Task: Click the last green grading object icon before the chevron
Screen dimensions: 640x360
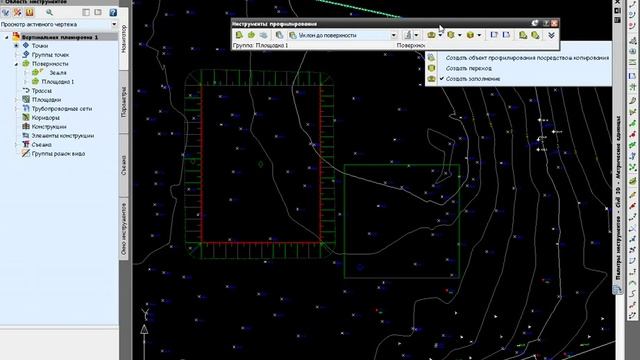Action: 535,36
